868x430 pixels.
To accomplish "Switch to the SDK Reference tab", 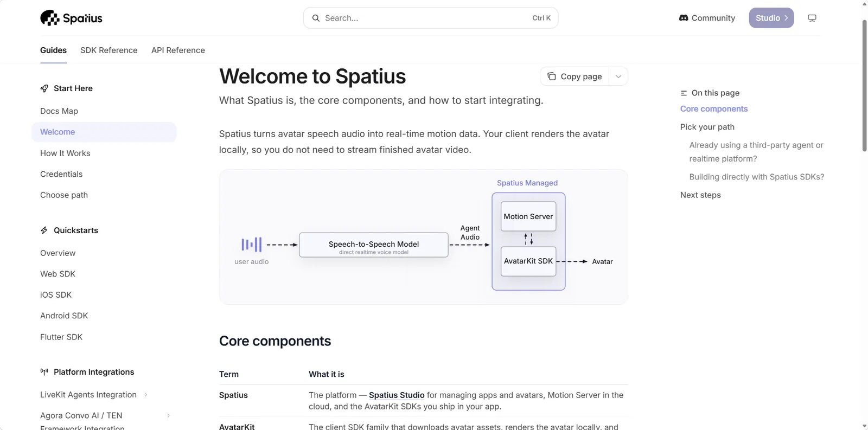I will pos(109,50).
